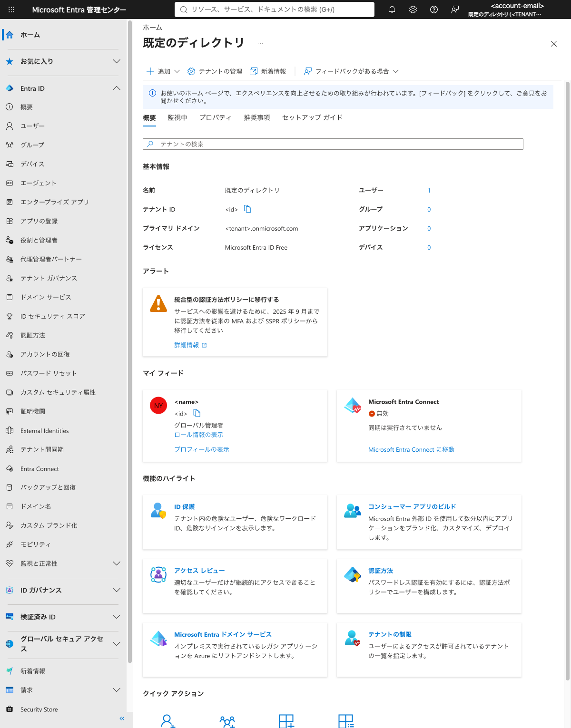
Task: Click the NY user avatar
Action: (158, 406)
